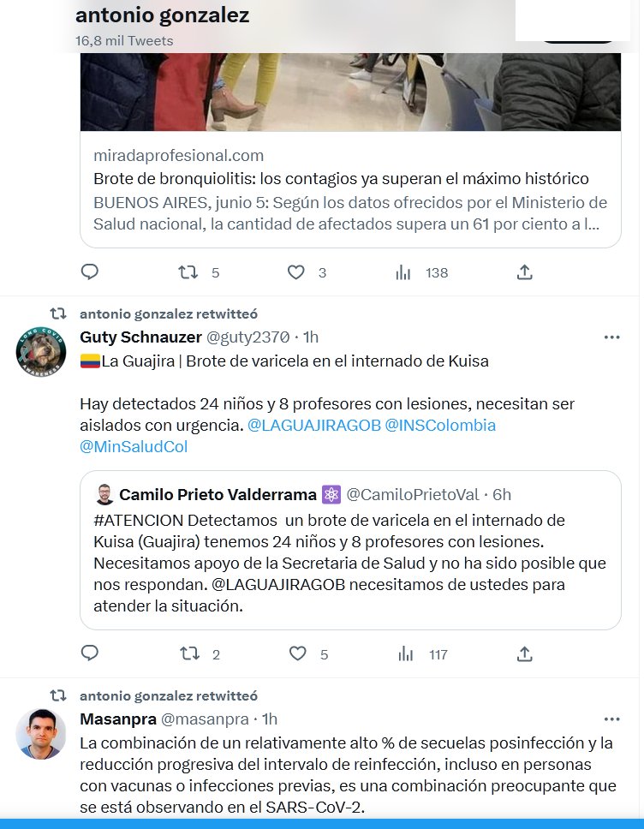This screenshot has width=644, height=829.
Task: Share the bronquiolitis tweet
Action: 524,272
